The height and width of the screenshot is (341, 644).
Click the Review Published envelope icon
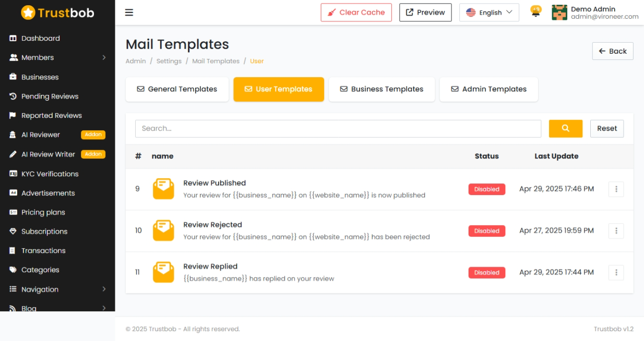(163, 189)
